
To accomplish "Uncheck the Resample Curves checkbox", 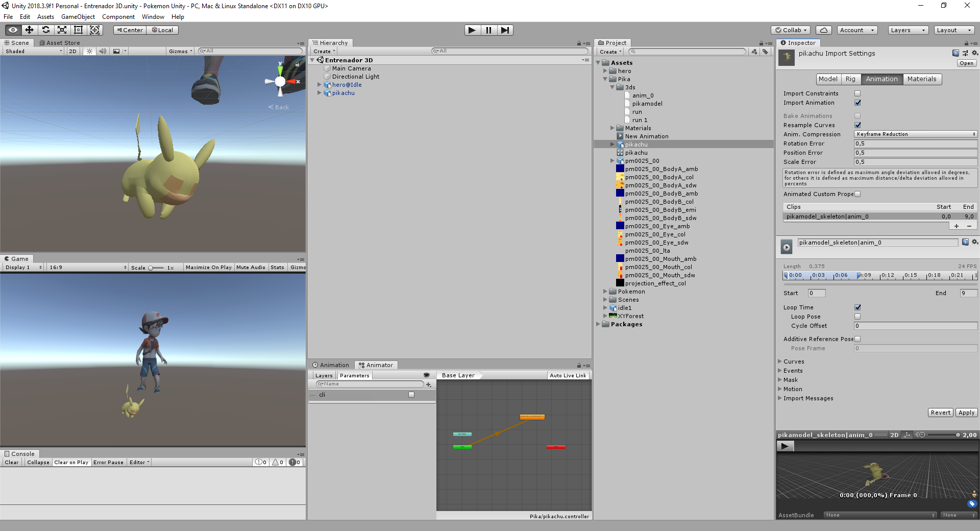I will click(x=857, y=125).
